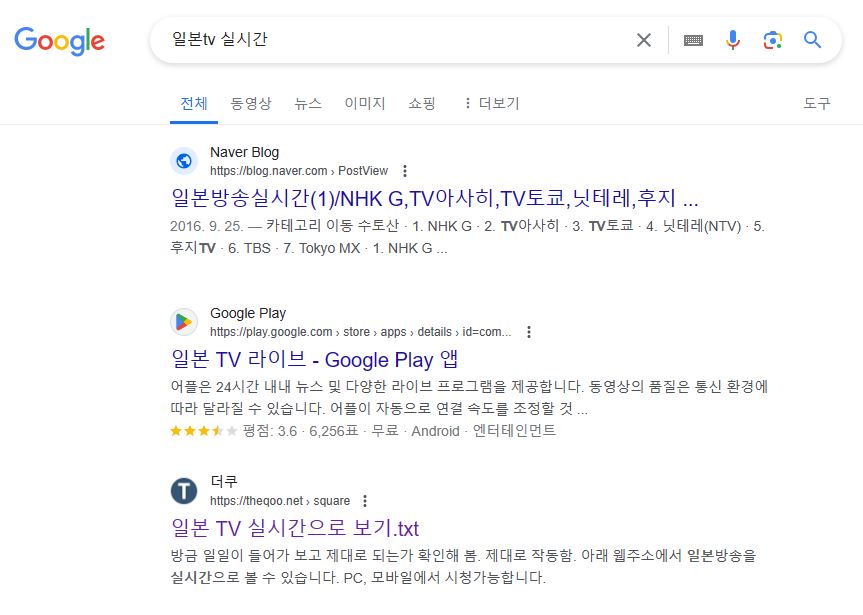Switch to the 이미지 results tab
The height and width of the screenshot is (615, 863).
click(366, 103)
